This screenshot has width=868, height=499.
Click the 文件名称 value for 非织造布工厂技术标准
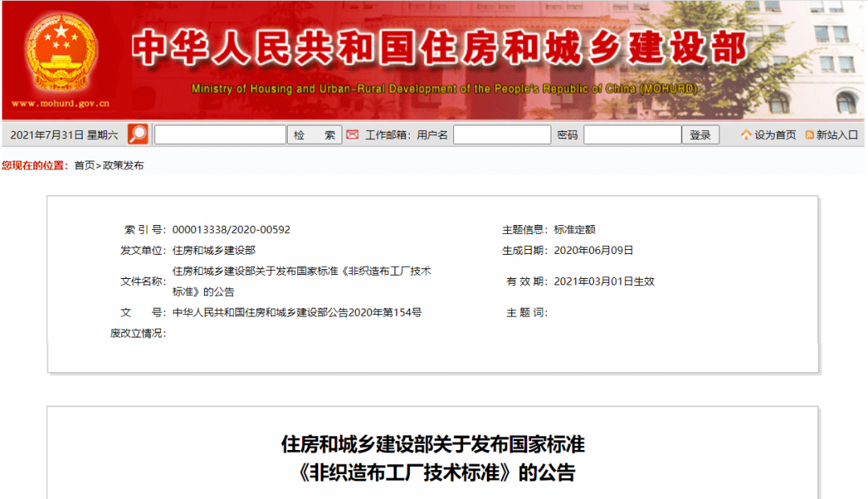point(301,281)
